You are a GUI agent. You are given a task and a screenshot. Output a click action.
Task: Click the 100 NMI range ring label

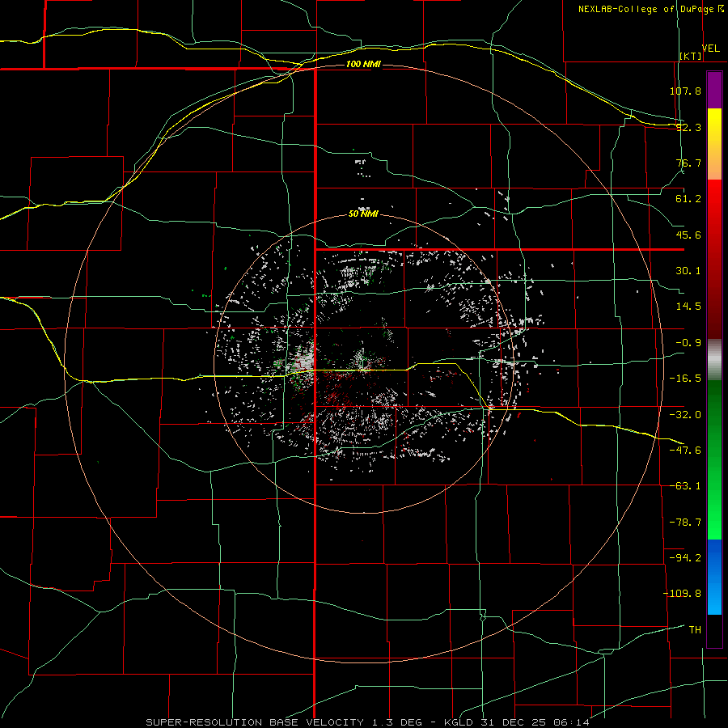tap(363, 64)
